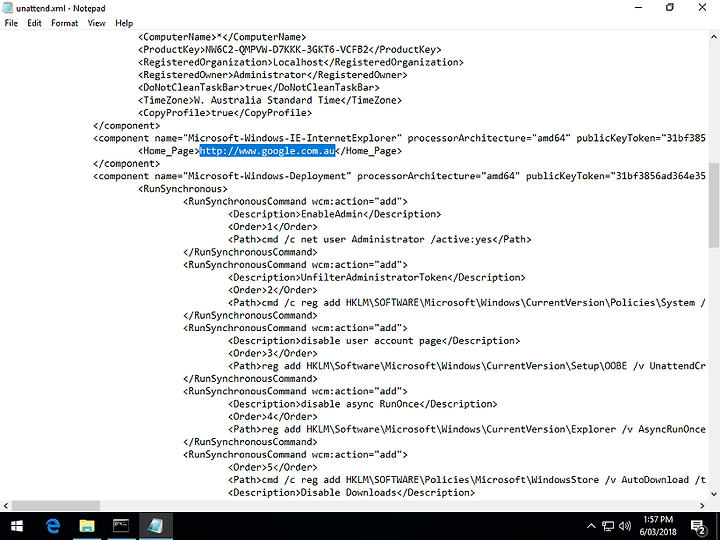Click the Order 5 line
720x540 pixels.
coord(273,467)
